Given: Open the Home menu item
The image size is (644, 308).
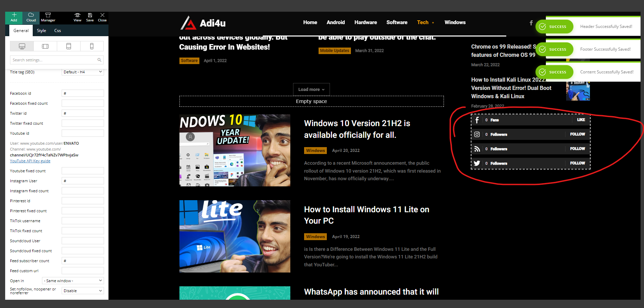Looking at the screenshot, I should click(310, 22).
